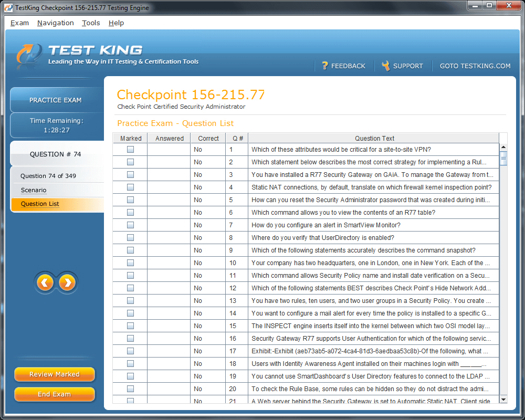The height and width of the screenshot is (420, 525).
Task: Click the scroll down arrow of question list
Action: click(x=503, y=399)
